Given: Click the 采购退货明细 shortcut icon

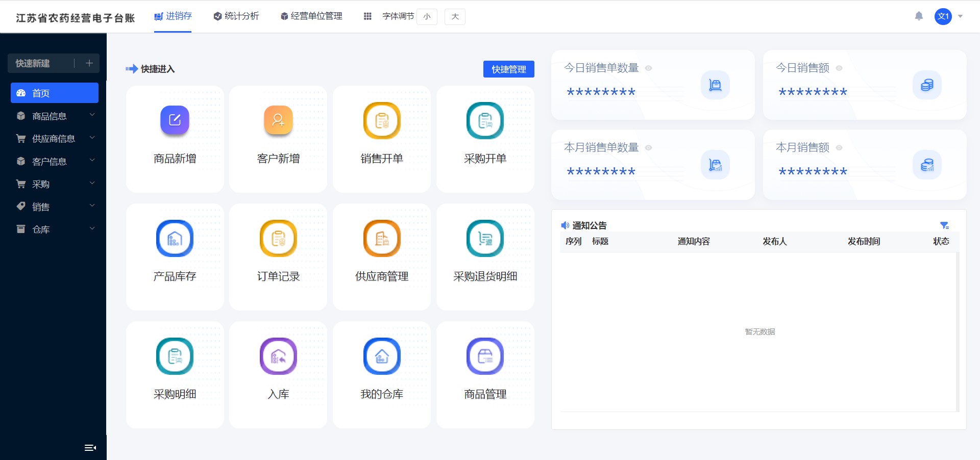Looking at the screenshot, I should tap(485, 238).
